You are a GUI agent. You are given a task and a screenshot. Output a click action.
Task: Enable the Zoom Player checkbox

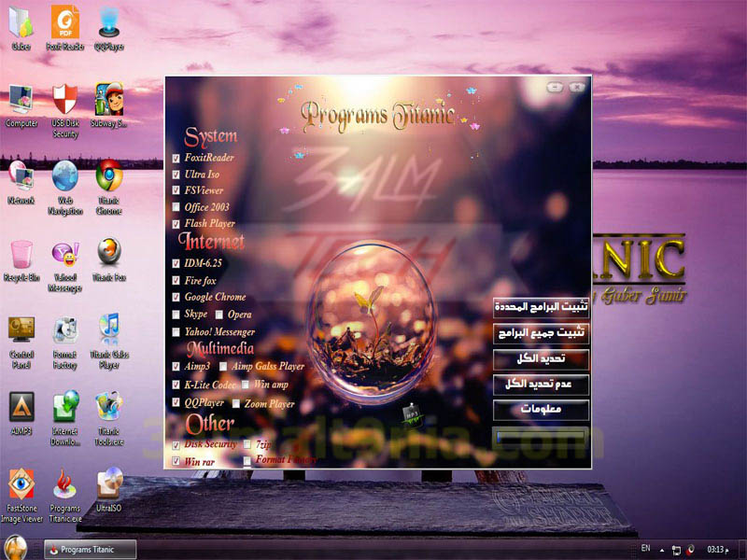tap(236, 404)
